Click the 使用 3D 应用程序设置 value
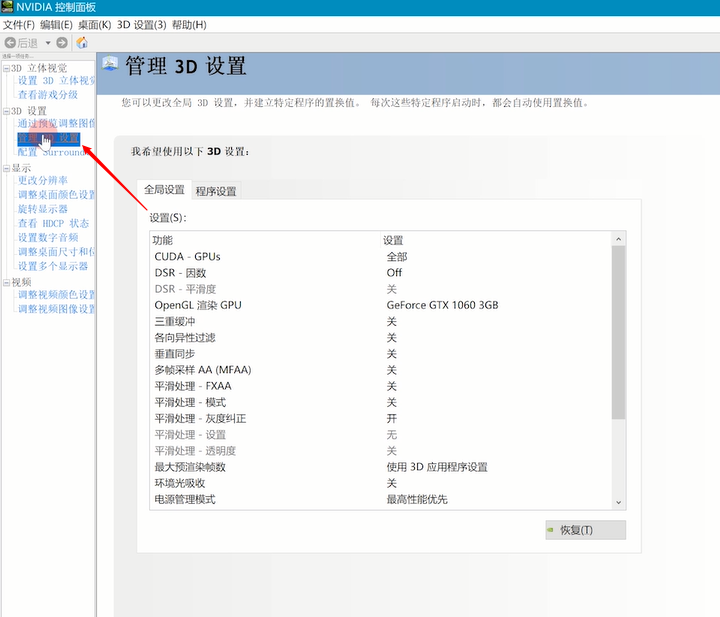 point(437,467)
